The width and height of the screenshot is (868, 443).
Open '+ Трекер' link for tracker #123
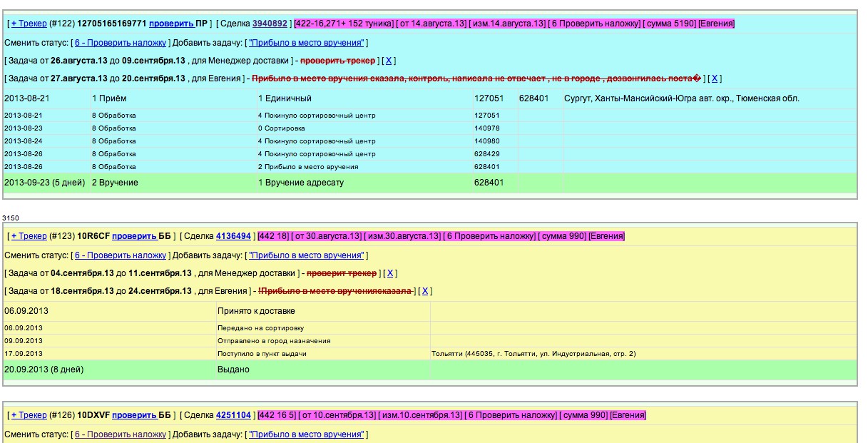pos(29,236)
